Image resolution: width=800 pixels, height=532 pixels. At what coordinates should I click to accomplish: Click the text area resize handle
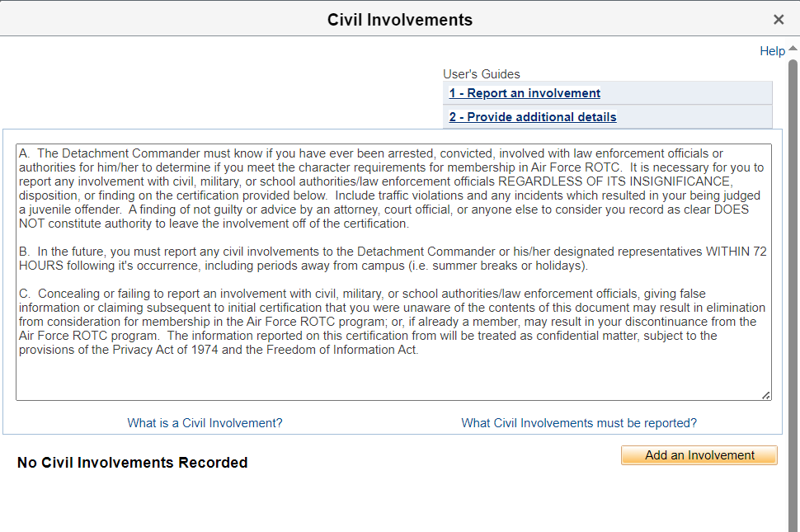[x=766, y=396]
